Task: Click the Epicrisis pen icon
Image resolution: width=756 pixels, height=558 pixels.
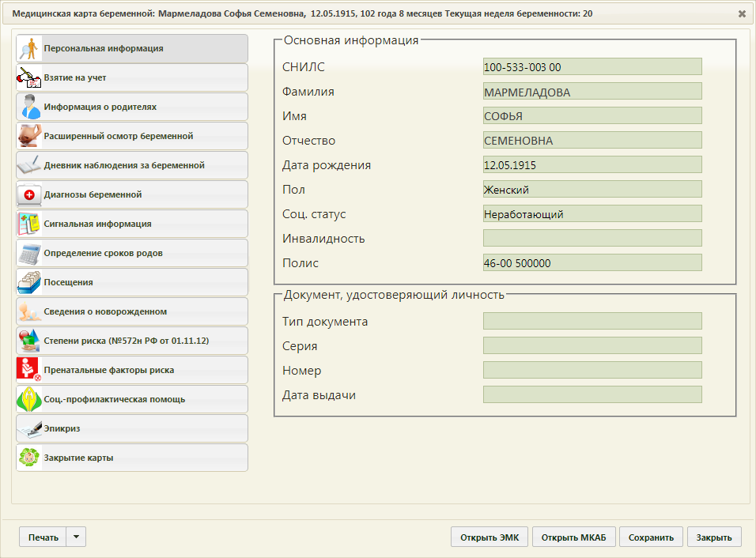Action: pos(29,428)
